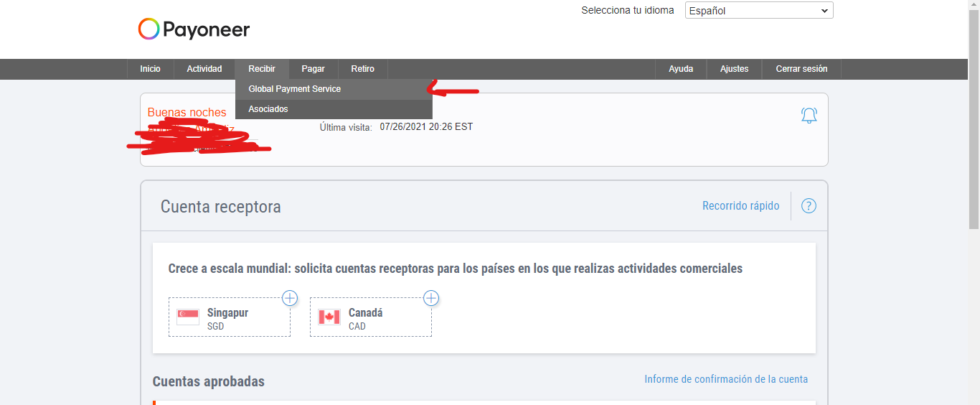Click the Cuenta receptora heading
Viewport: 980px width, 405px height.
(x=221, y=207)
